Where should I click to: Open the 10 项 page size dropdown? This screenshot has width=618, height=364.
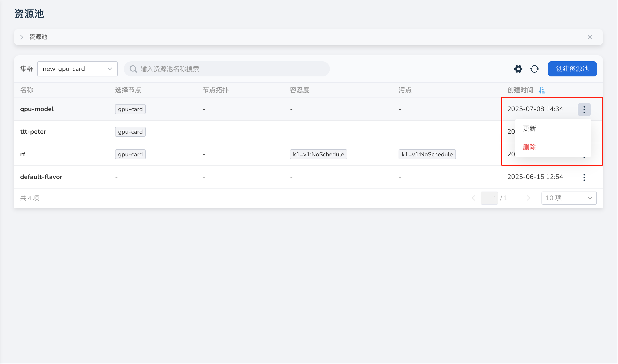569,198
